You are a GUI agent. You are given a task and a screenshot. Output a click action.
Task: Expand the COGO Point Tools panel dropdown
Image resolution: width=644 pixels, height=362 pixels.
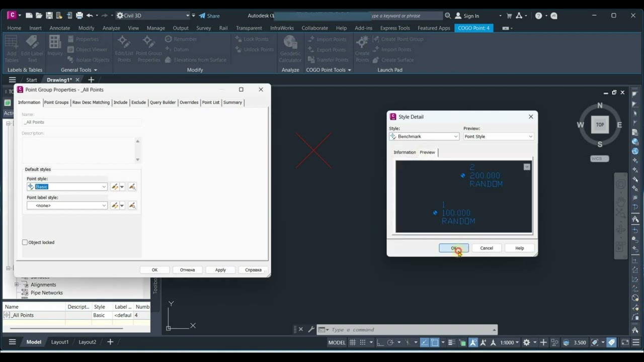click(x=329, y=70)
